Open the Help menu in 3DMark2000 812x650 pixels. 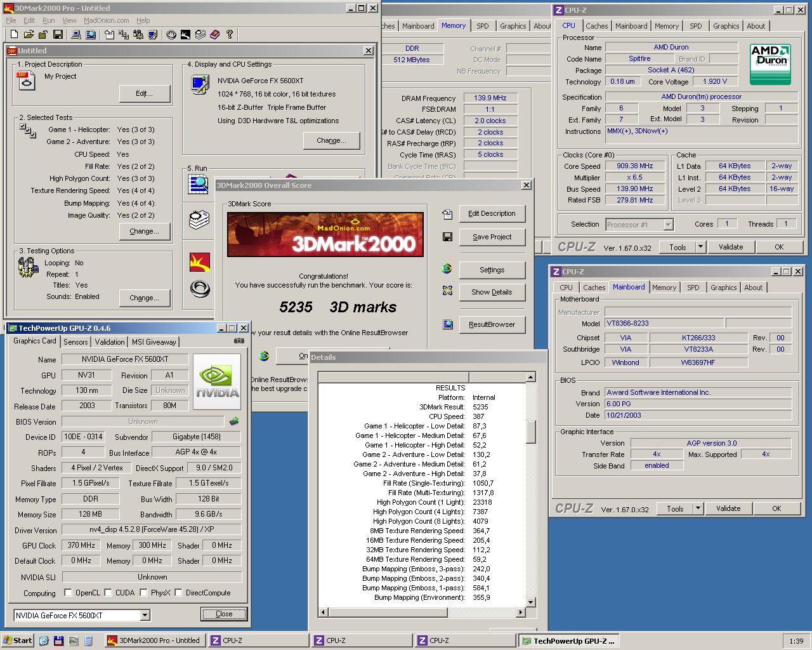143,20
